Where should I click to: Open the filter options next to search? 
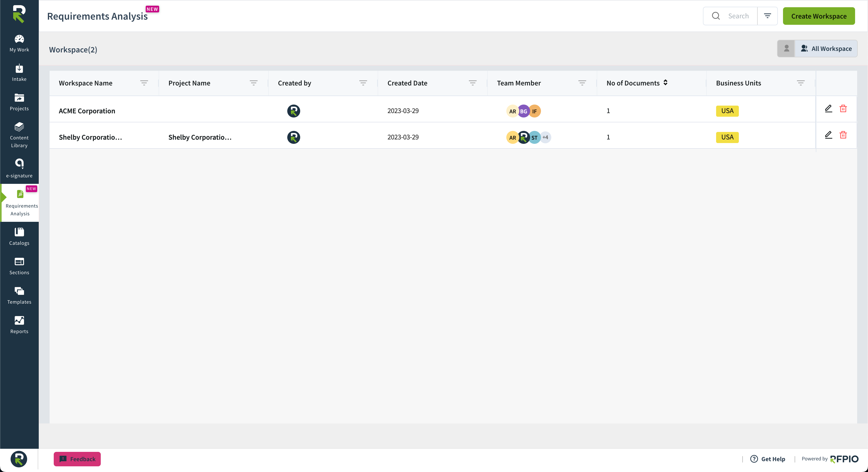point(767,16)
